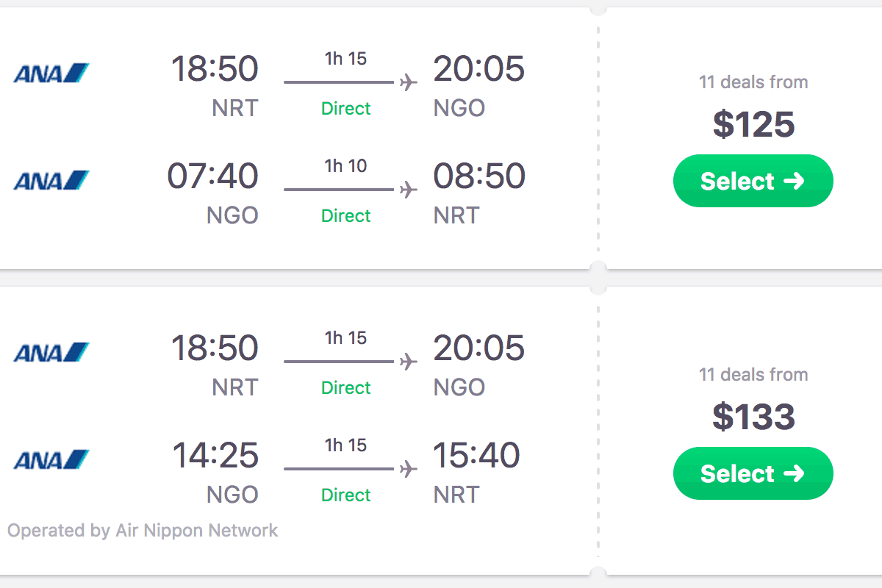Click airplane icon on 14:25 NGO flight
Viewport: 882px width, 588px height.
409,469
